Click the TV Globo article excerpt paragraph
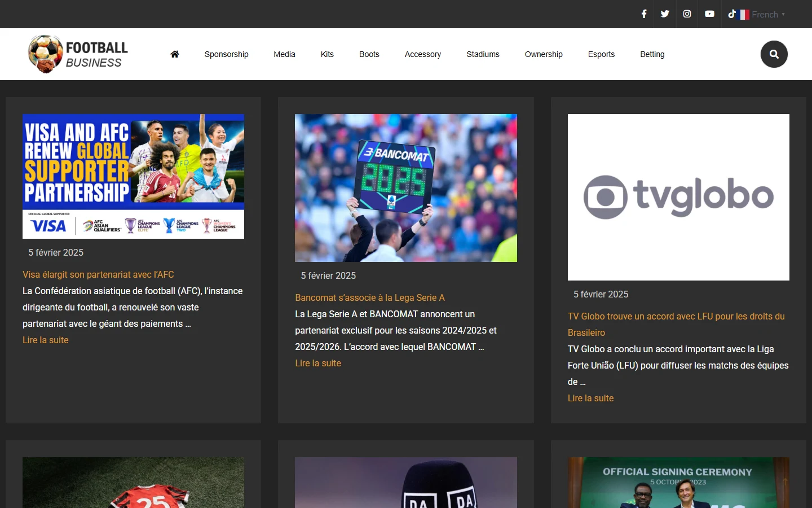Image resolution: width=812 pixels, height=508 pixels. coord(678,366)
